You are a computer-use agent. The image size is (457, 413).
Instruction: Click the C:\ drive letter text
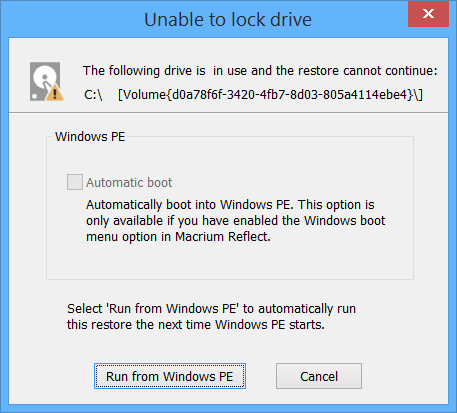click(x=93, y=95)
